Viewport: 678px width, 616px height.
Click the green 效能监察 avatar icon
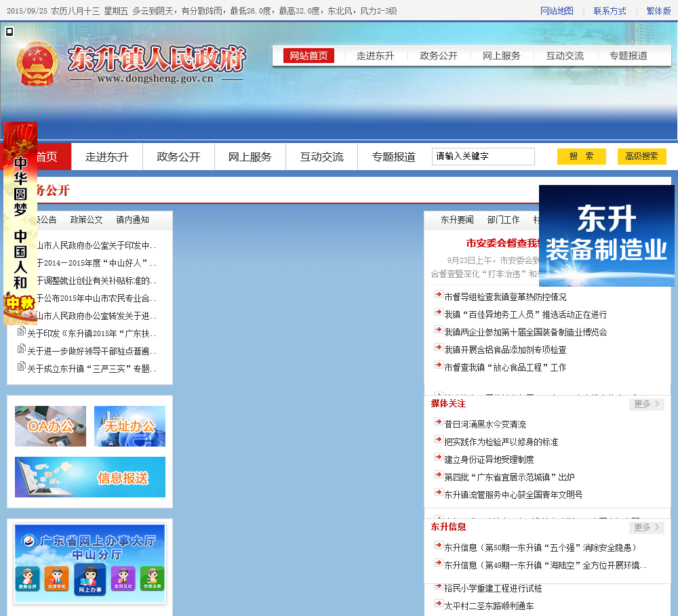(153, 579)
